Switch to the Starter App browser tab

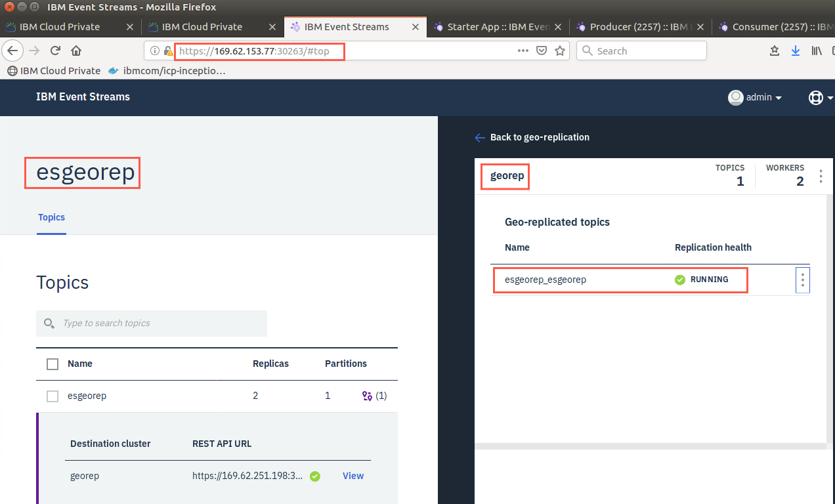498,27
